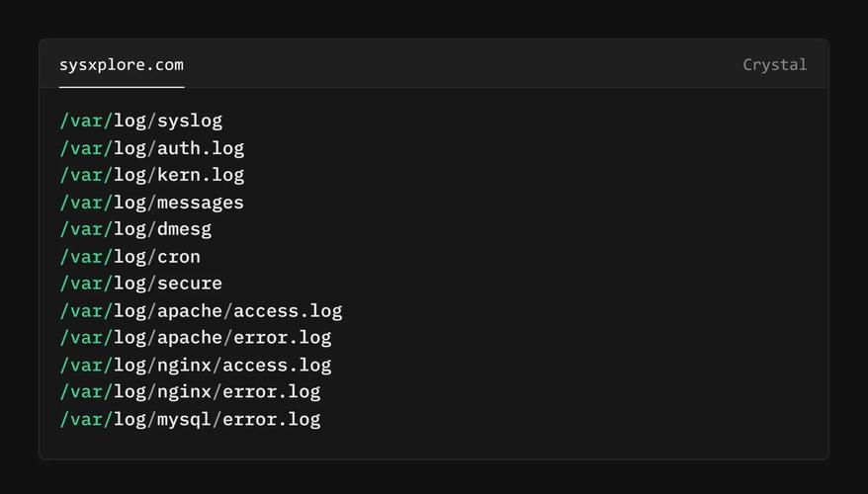Click green /var/ prefix of messages line
The image size is (868, 494).
86,203
